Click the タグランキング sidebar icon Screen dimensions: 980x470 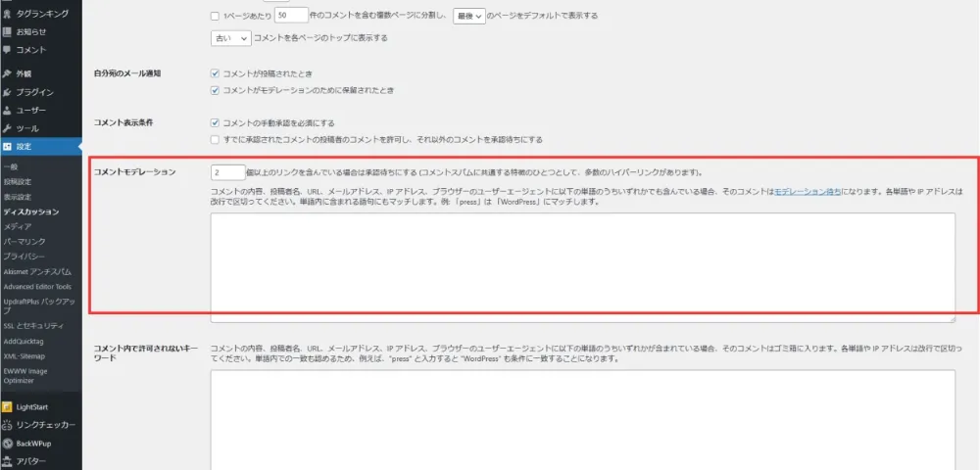(x=7, y=13)
